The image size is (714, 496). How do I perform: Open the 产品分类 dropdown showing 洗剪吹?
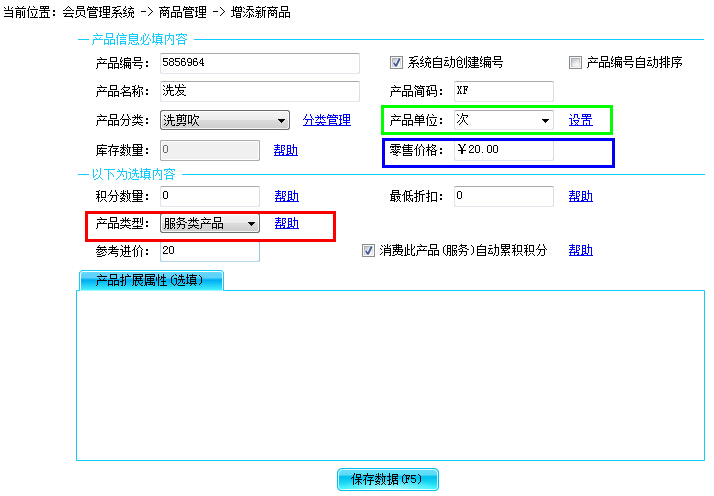[224, 121]
